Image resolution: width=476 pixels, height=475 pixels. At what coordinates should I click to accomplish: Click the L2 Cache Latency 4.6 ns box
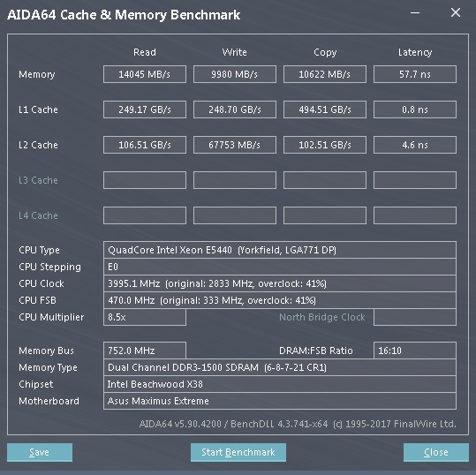tap(415, 145)
